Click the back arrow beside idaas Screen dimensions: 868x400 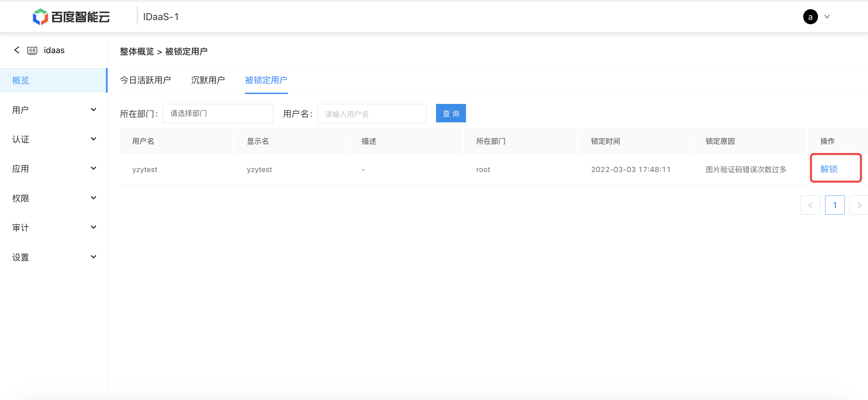click(17, 50)
